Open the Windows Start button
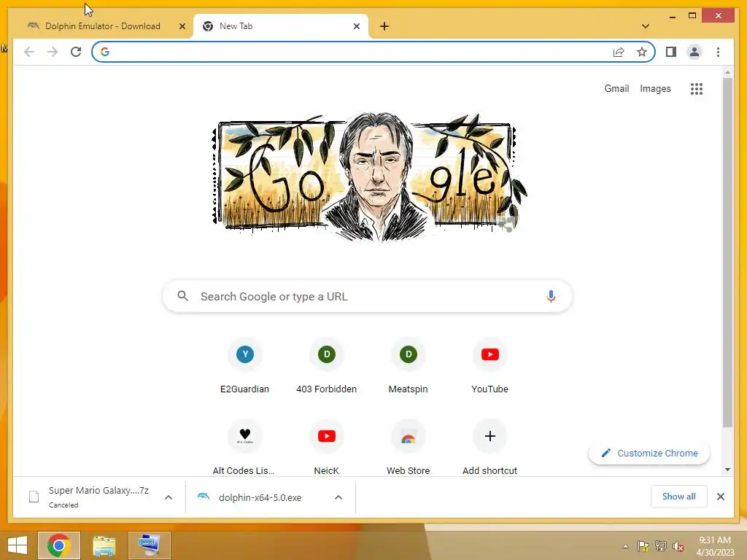 click(x=18, y=545)
